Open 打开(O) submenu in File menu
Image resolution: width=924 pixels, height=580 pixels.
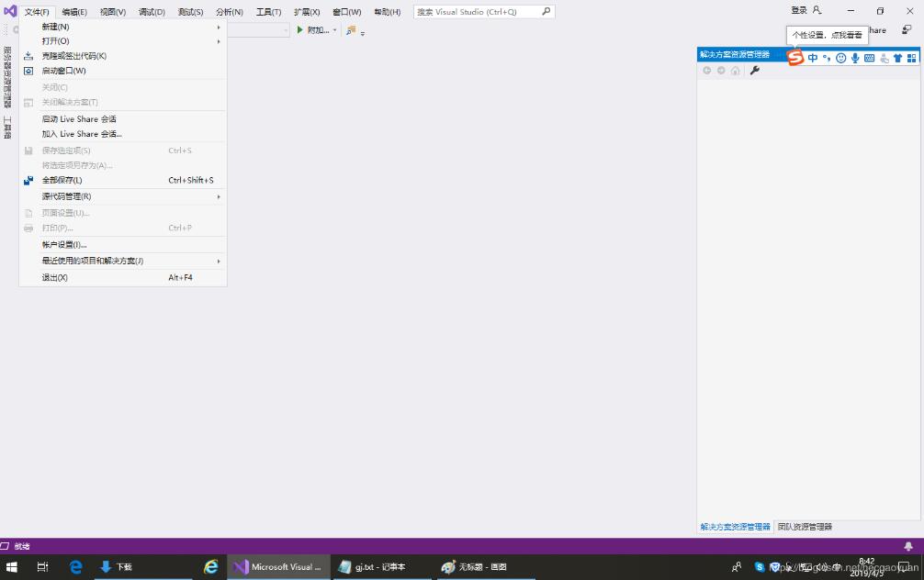pyautogui.click(x=123, y=40)
